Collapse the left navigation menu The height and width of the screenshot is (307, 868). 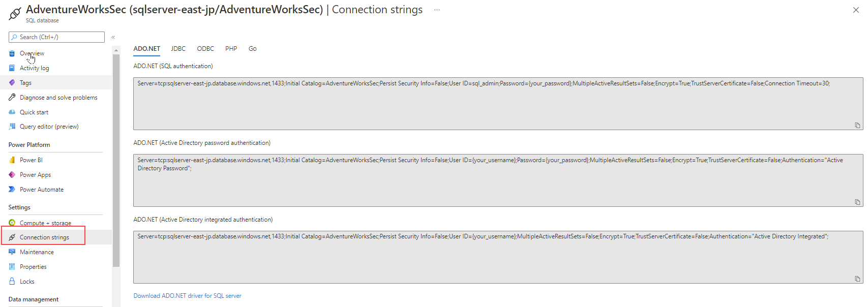113,37
